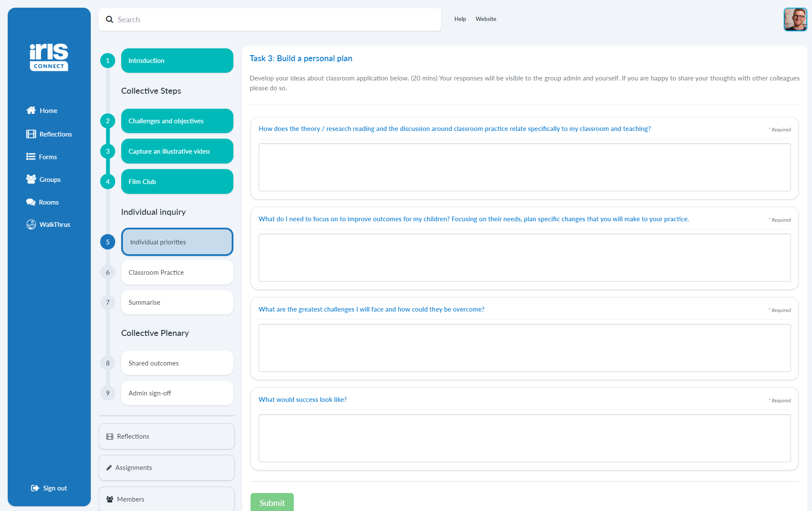Click the Sign out arrow icon
The width and height of the screenshot is (812, 511).
[x=35, y=488]
